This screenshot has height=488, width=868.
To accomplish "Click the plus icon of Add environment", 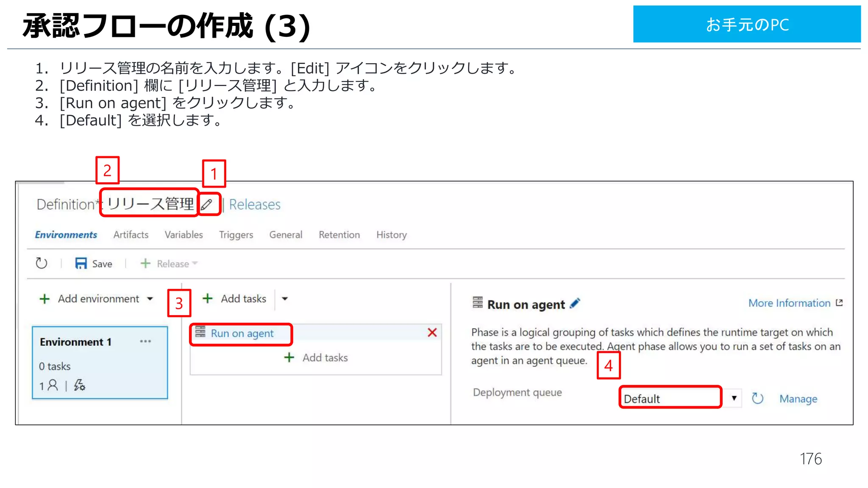I will coord(45,299).
